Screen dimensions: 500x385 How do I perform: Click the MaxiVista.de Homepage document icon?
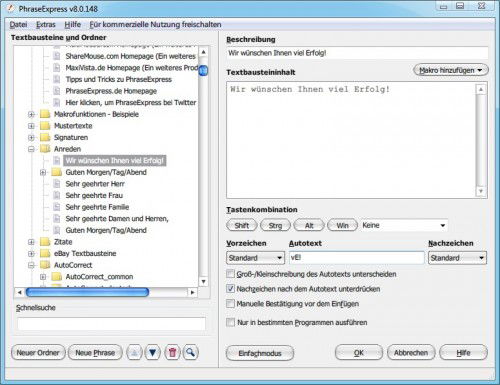57,68
